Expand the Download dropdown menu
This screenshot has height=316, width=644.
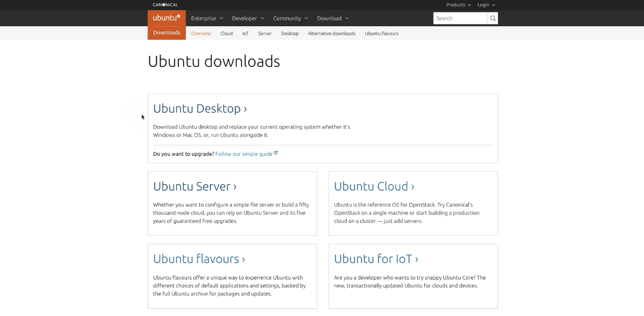[x=333, y=18]
